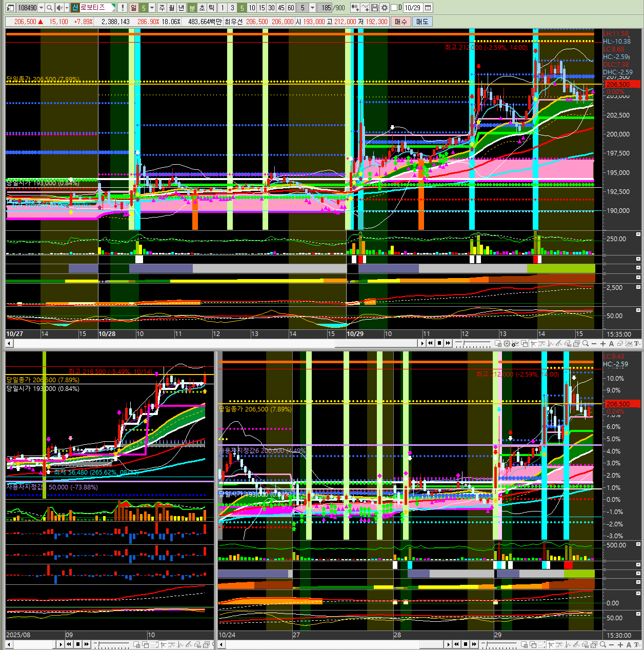644x650 pixels.
Task: Select the 1-minute interval button
Action: click(x=223, y=8)
